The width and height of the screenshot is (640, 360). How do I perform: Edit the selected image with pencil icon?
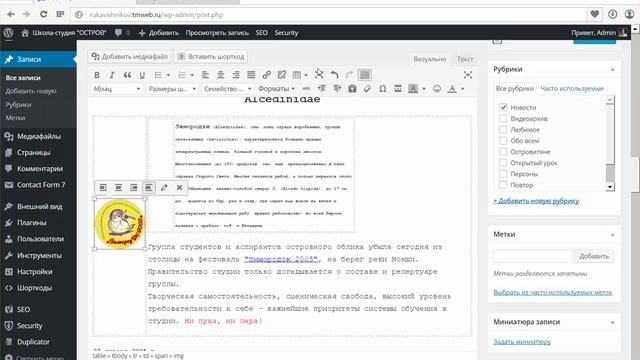tap(164, 187)
